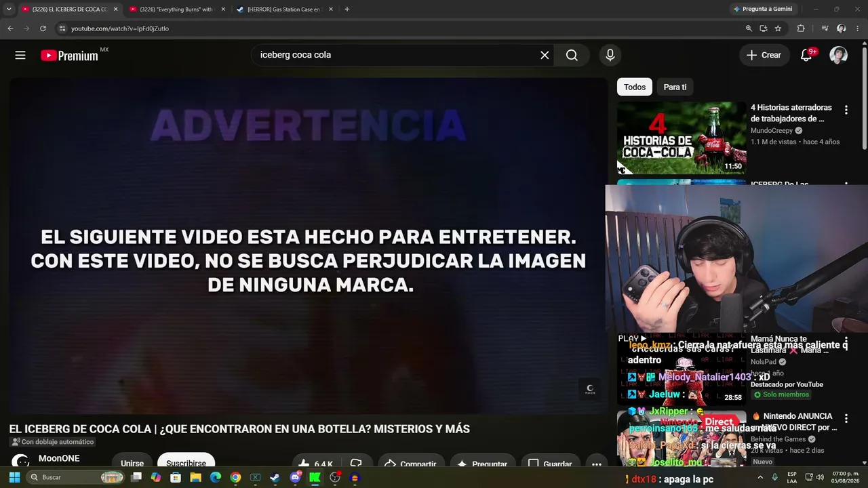Click the address bar URL
The height and width of the screenshot is (488, 868).
(x=120, y=28)
